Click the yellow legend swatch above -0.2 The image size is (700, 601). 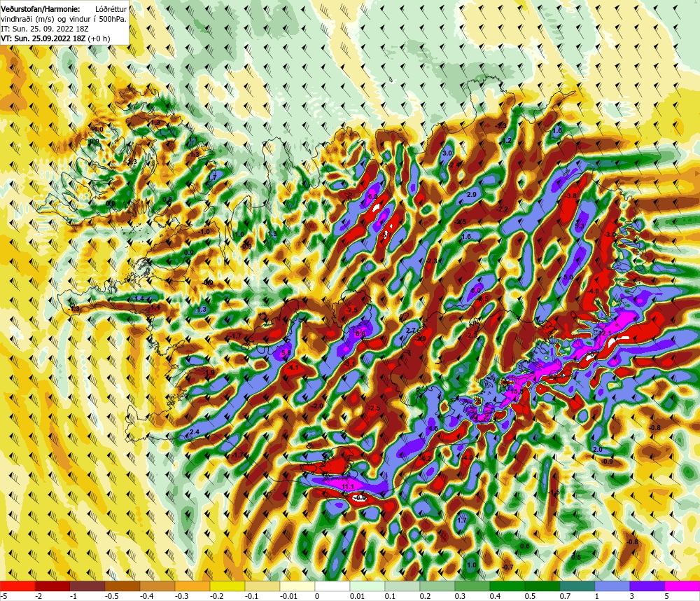click(x=227, y=586)
